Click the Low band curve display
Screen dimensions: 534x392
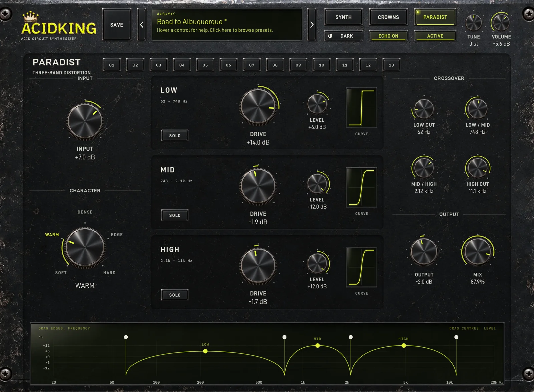tap(361, 108)
